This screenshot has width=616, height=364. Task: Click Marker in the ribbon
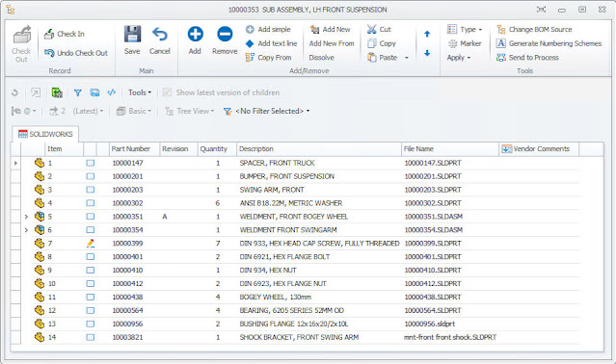point(465,43)
